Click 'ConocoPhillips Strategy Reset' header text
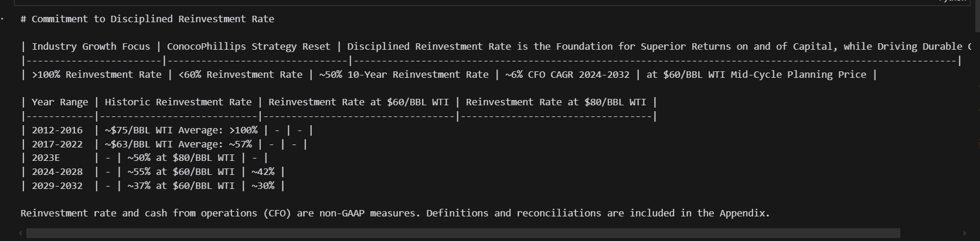 [249, 46]
